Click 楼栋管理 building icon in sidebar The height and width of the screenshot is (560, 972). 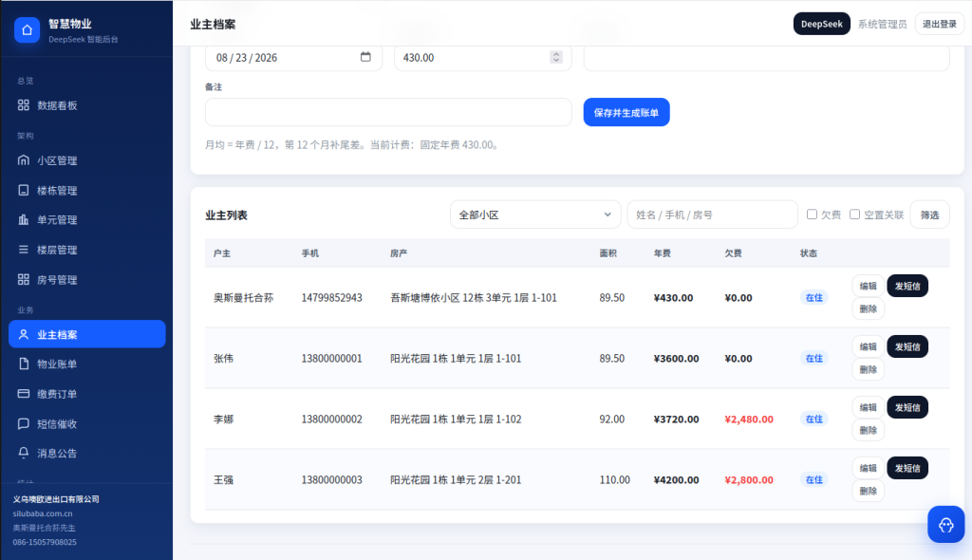pyautogui.click(x=24, y=190)
